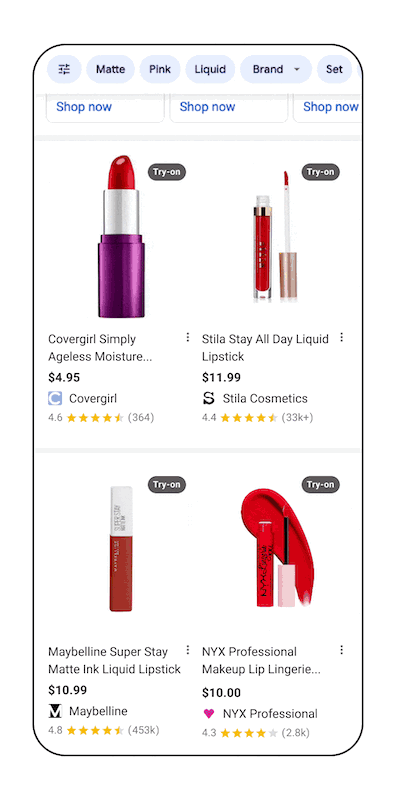Click the NYX Professional heart logo

tap(209, 713)
